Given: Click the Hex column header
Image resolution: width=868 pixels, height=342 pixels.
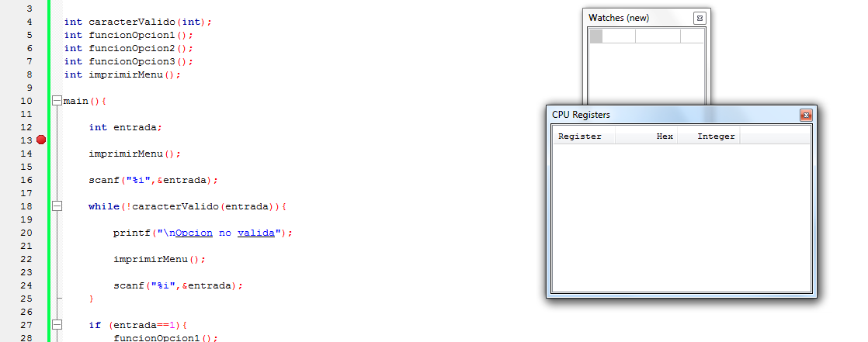Looking at the screenshot, I should 646,136.
